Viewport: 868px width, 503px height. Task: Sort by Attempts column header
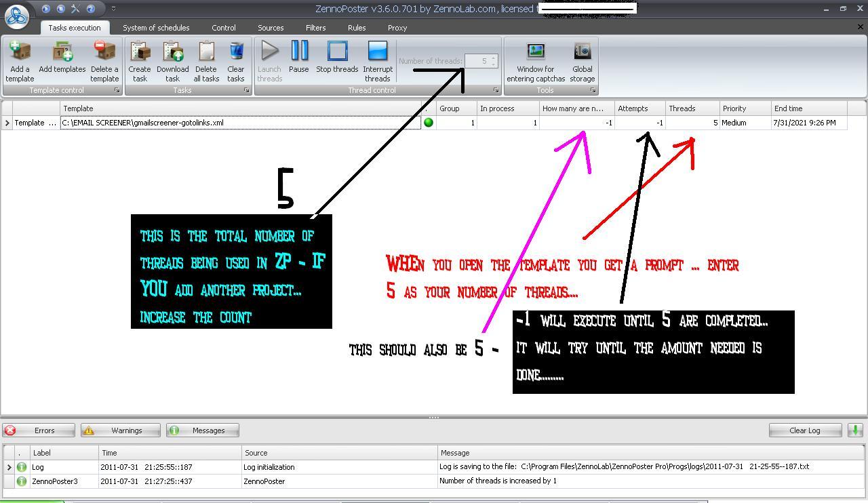click(x=640, y=108)
